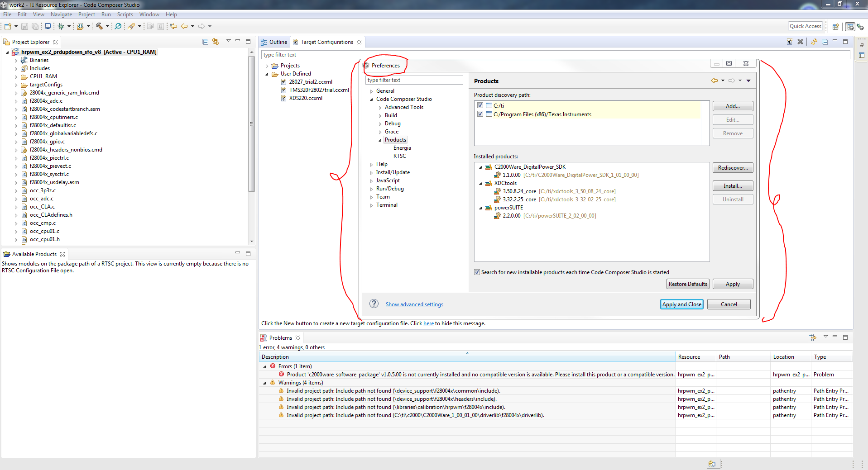Collapse the Code Composer Studio preferences node
The width and height of the screenshot is (868, 470).
372,100
